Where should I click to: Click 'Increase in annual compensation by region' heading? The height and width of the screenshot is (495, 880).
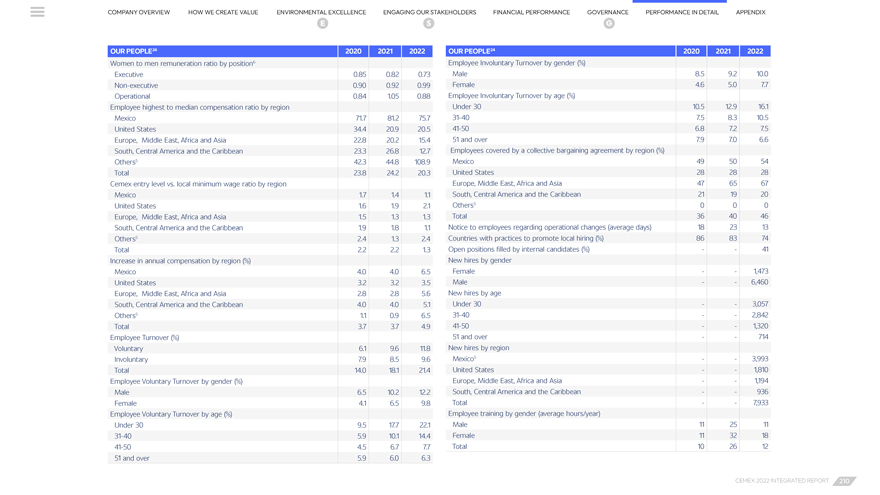[180, 261]
